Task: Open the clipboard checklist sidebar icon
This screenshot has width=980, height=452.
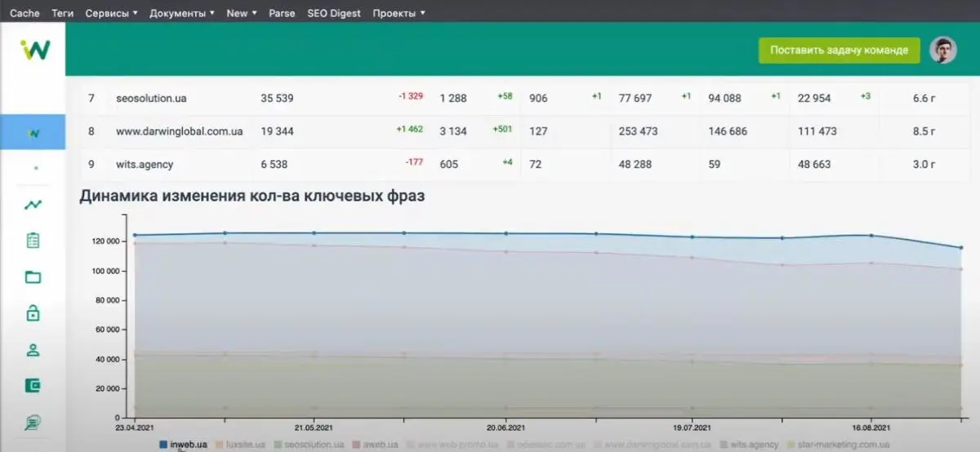Action: click(33, 241)
